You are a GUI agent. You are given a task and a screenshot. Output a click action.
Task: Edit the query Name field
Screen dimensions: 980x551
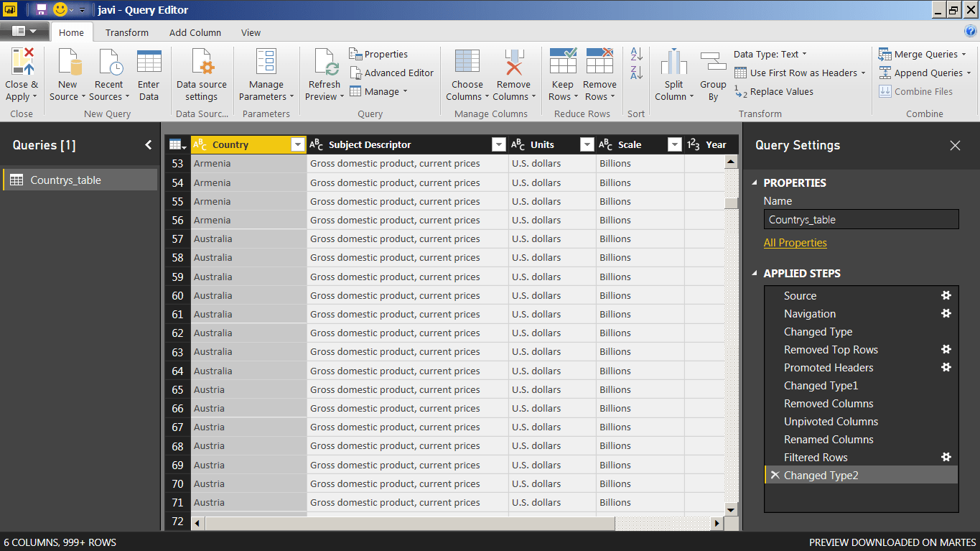860,218
